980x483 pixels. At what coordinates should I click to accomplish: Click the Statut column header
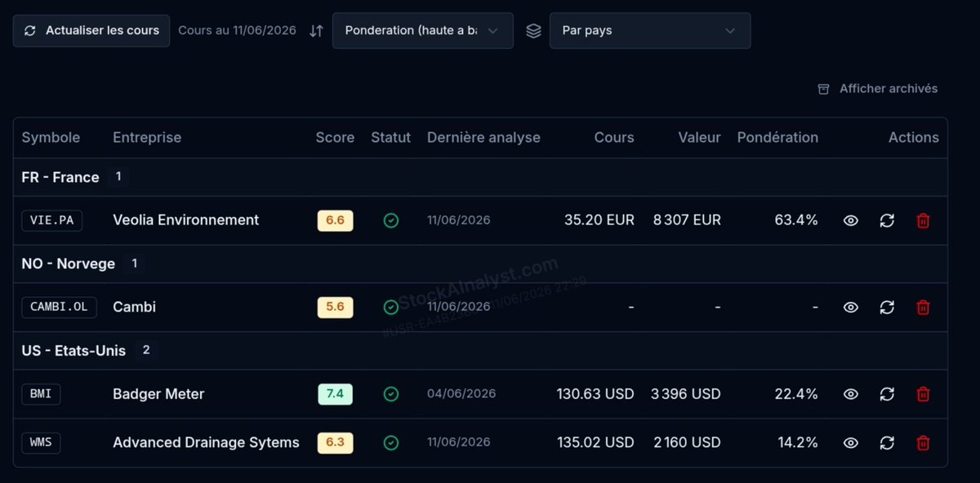(390, 137)
